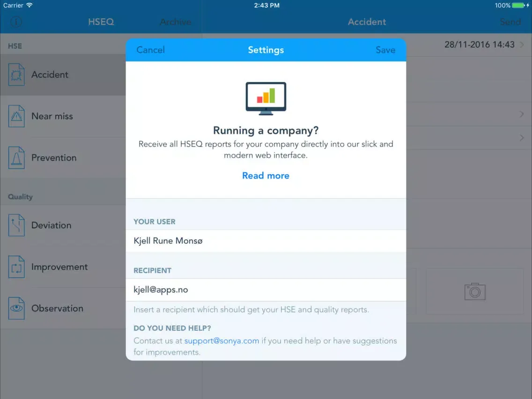Switch to the Archive tab
The height and width of the screenshot is (399, 532).
pyautogui.click(x=175, y=22)
